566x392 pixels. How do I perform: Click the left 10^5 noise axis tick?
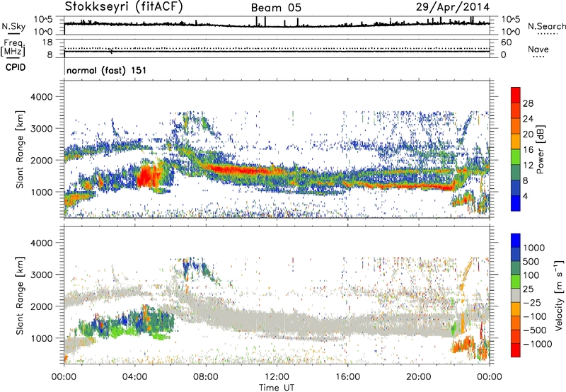(x=43, y=19)
